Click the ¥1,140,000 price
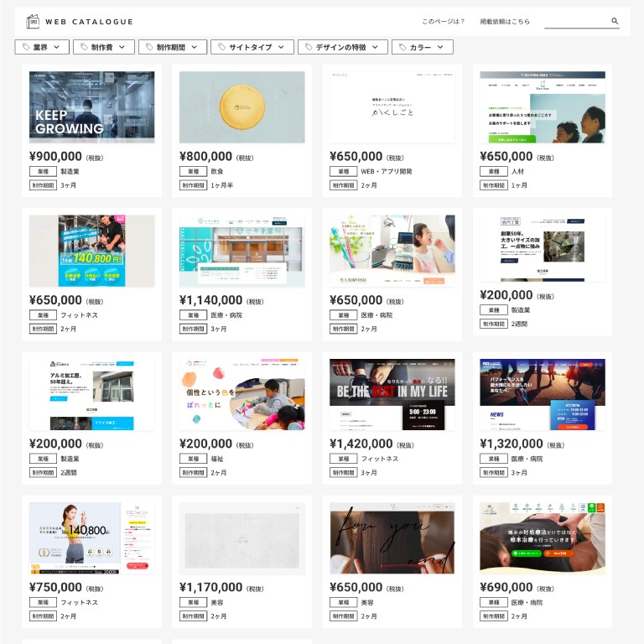644x644 pixels. click(x=210, y=300)
